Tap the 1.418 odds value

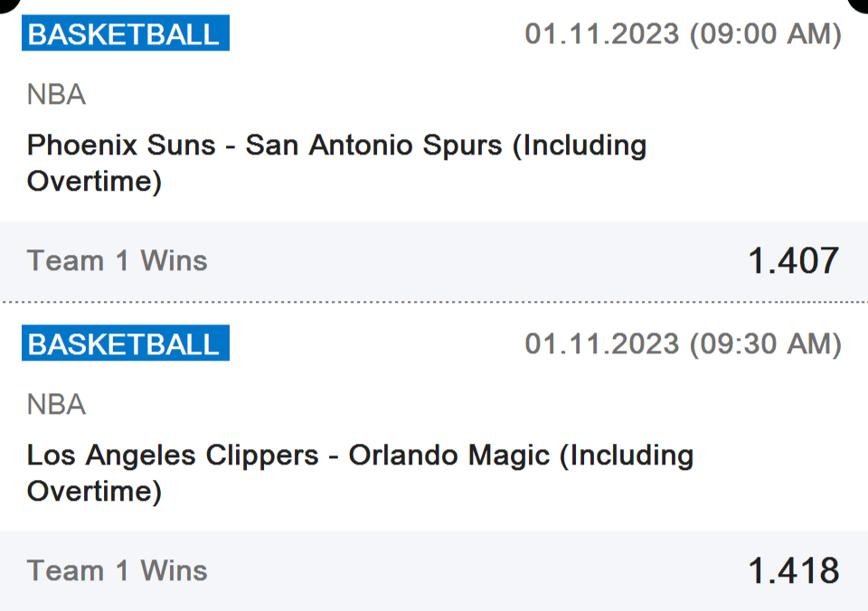click(x=793, y=571)
